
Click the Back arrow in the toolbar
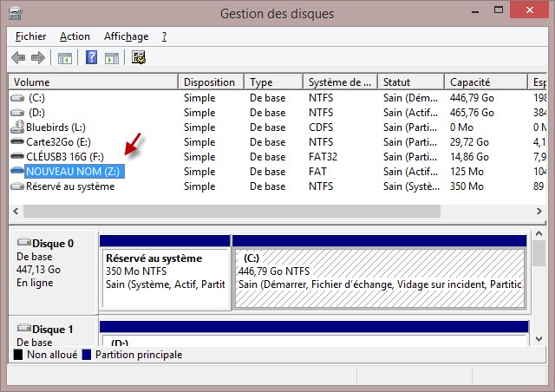pyautogui.click(x=18, y=58)
